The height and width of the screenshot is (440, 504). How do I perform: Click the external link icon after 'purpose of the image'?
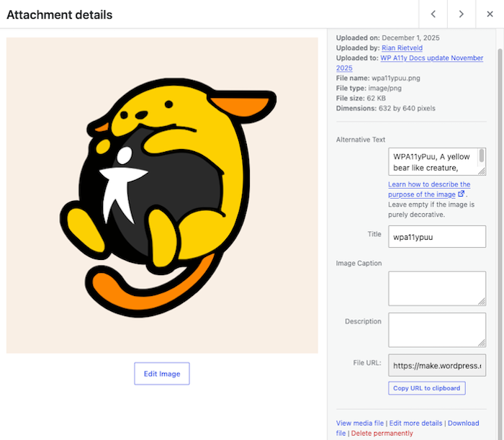(x=462, y=194)
